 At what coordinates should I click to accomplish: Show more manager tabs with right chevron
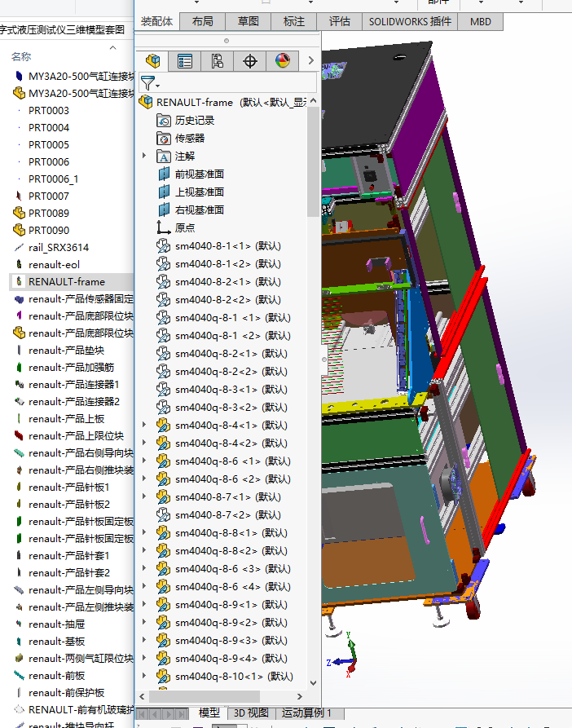(310, 60)
